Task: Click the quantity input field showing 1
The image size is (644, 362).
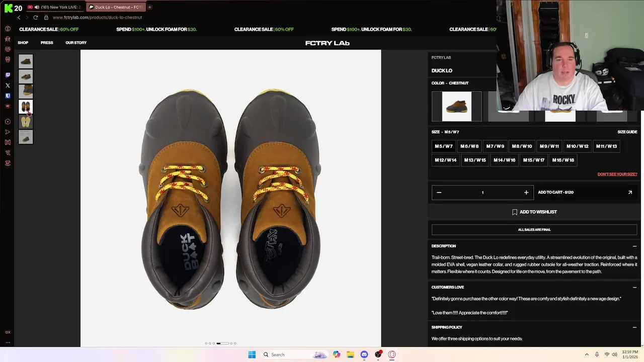Action: click(x=482, y=192)
